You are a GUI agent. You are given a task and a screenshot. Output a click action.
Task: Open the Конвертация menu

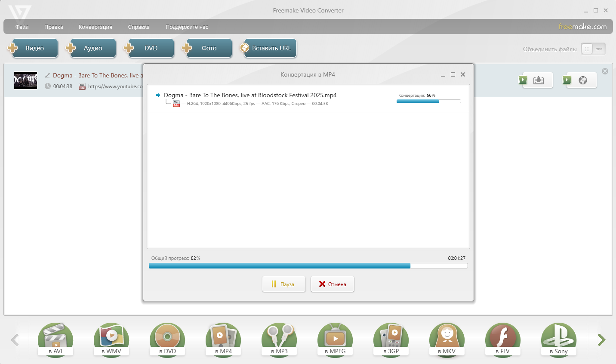[x=95, y=27]
